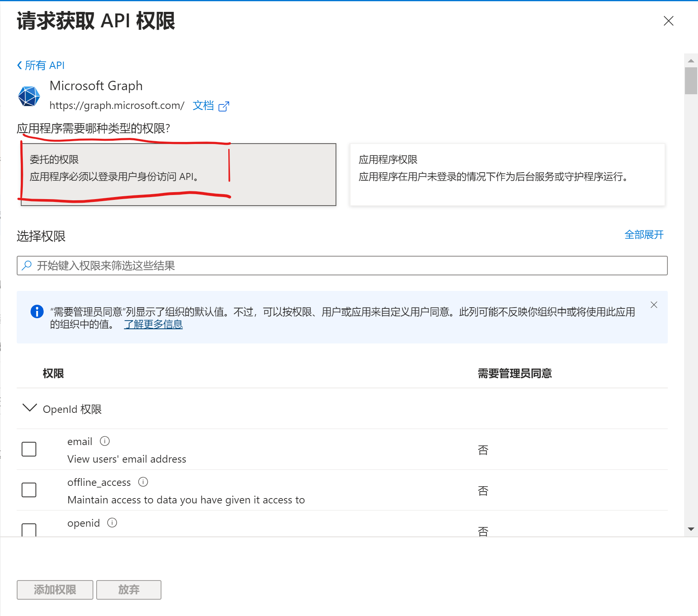Click the magnifier icon in search box
The image size is (698, 616).
pyautogui.click(x=27, y=266)
